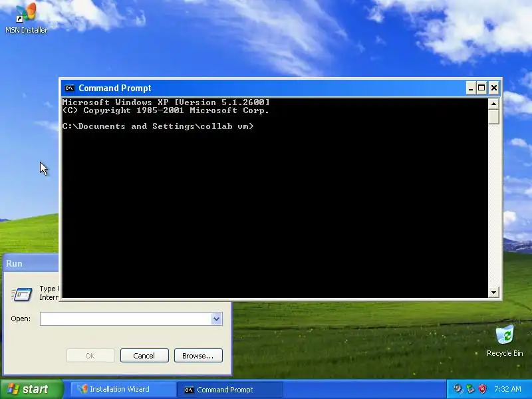532x399 pixels.
Task: Click the Command Prompt scrollbar thumb
Action: (x=493, y=117)
